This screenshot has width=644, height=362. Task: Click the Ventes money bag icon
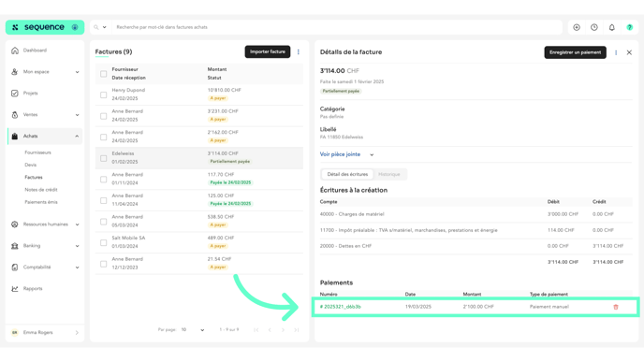coord(15,115)
